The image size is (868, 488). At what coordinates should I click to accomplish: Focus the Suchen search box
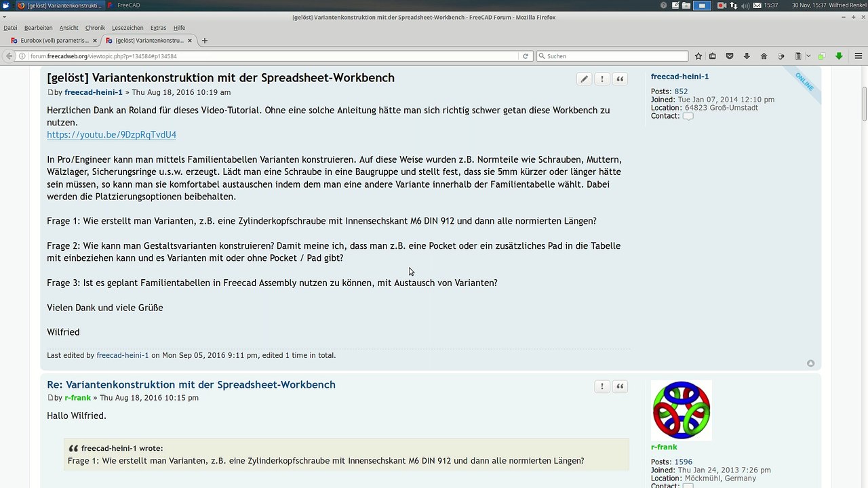tap(612, 56)
